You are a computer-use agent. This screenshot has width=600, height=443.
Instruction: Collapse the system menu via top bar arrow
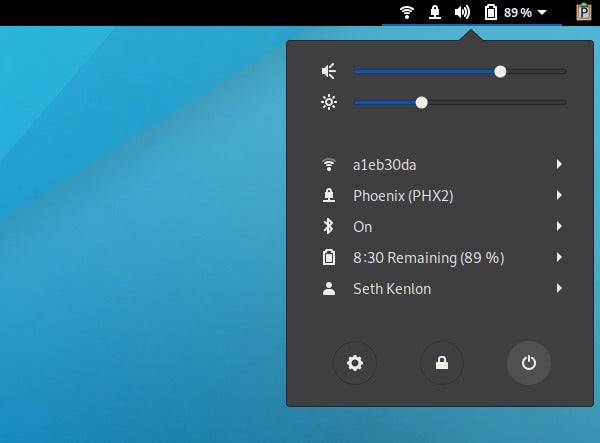click(x=542, y=12)
